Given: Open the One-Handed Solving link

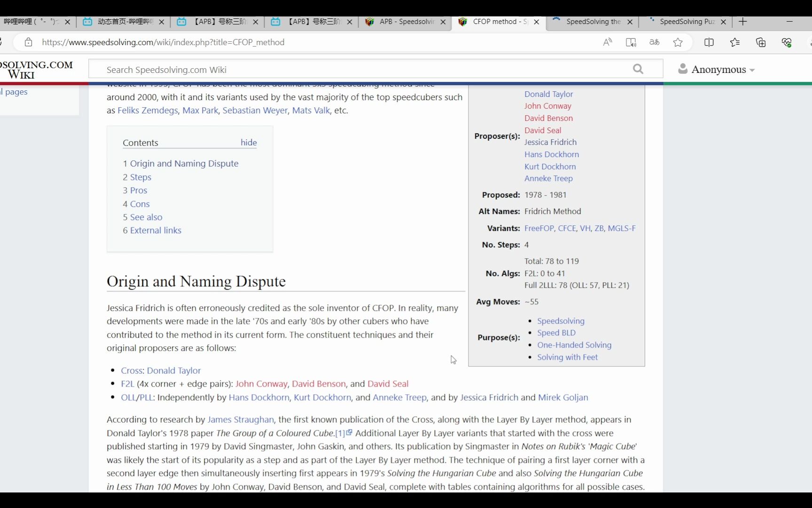Looking at the screenshot, I should [x=574, y=345].
